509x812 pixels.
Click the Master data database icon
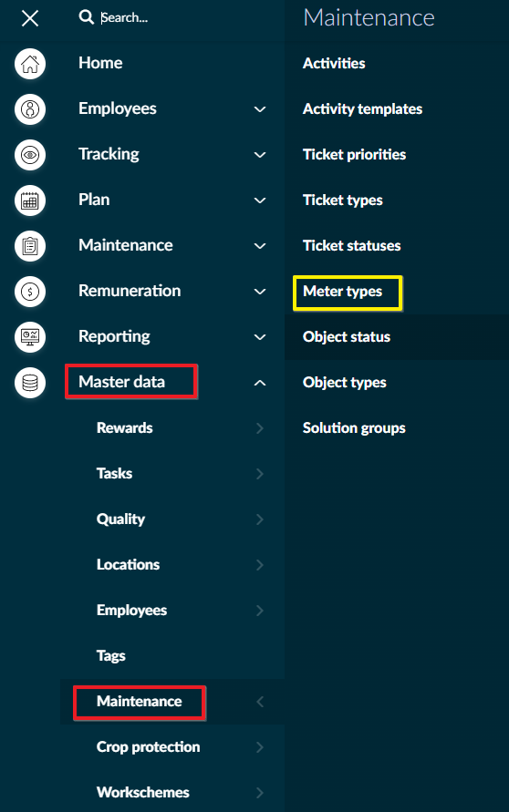(30, 383)
